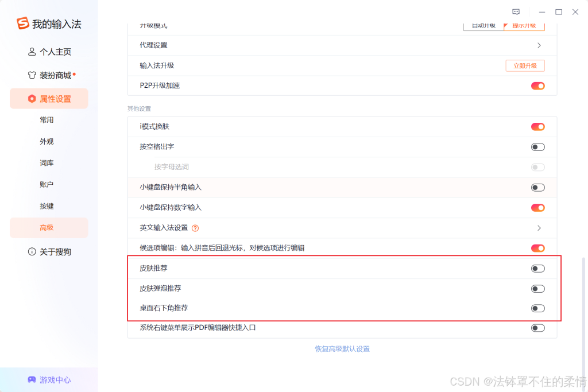The width and height of the screenshot is (588, 392).
Task: Click the 立即升级 button
Action: click(525, 65)
